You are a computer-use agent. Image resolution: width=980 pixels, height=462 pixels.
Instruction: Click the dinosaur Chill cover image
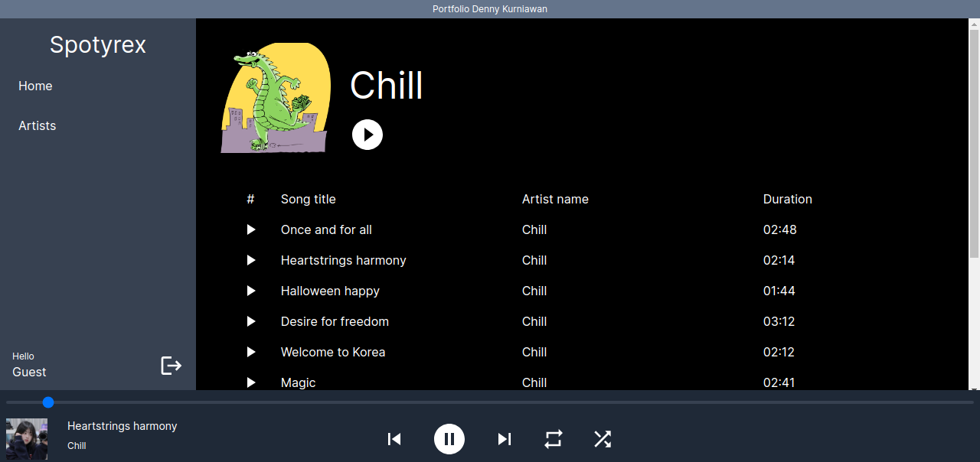pyautogui.click(x=276, y=98)
